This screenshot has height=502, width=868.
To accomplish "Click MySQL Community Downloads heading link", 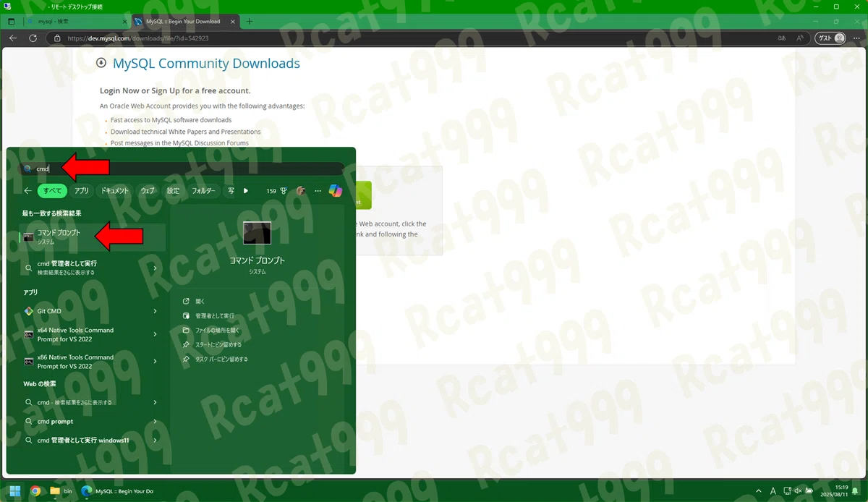I will click(x=206, y=64).
